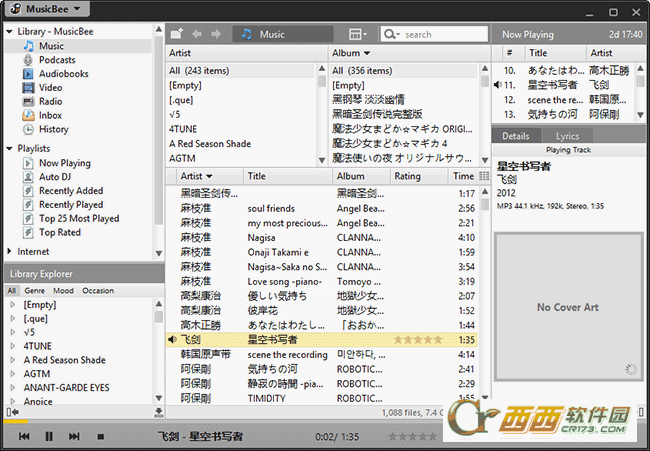
Task: Set rating stars in the player bar
Action: tap(412, 437)
